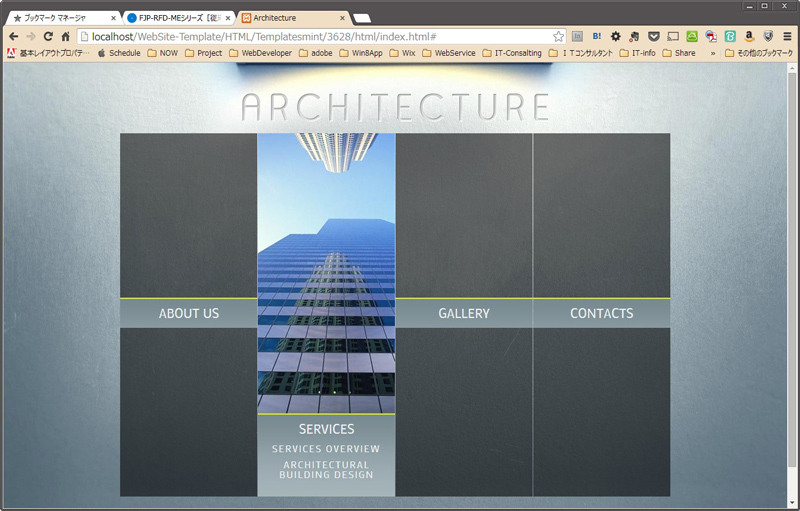Open the CONTACTS section
The height and width of the screenshot is (511, 800).
click(x=602, y=313)
